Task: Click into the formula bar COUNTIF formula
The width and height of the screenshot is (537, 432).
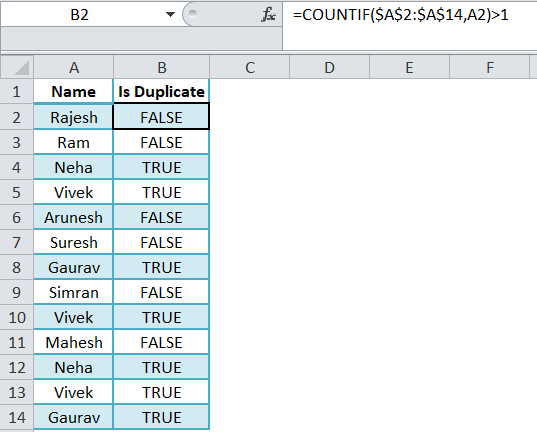Action: [400, 15]
